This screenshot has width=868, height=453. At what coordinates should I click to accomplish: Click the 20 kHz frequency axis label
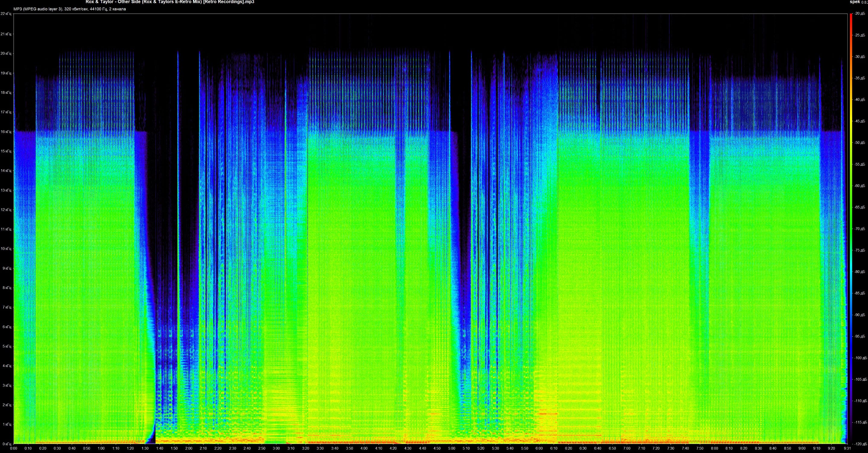(6, 54)
